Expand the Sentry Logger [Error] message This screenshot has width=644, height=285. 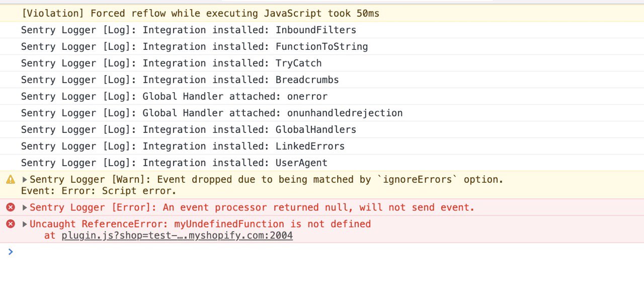tap(25, 207)
